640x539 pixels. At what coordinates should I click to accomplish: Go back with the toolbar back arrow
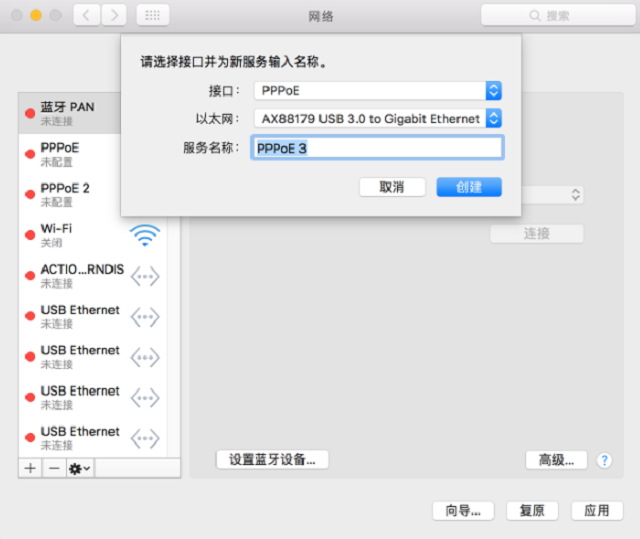coord(87,16)
